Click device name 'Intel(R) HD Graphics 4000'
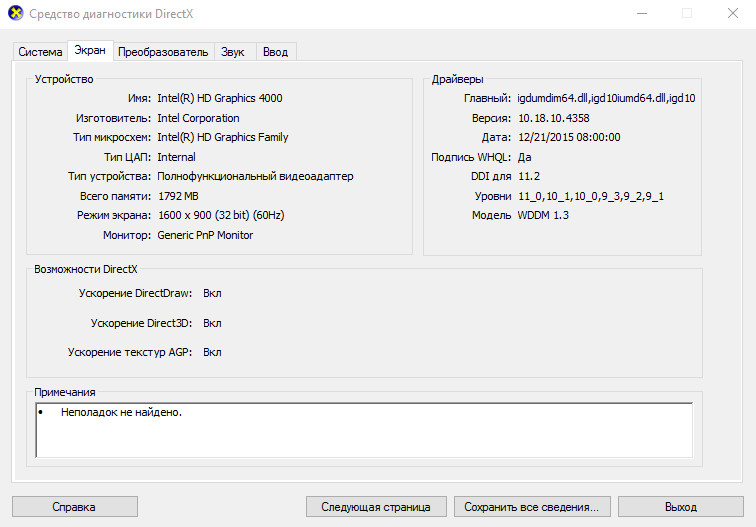 click(x=220, y=98)
